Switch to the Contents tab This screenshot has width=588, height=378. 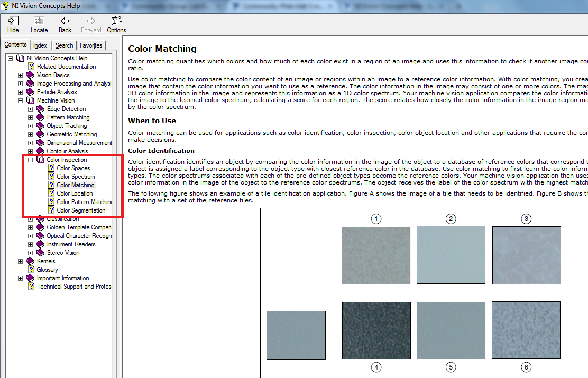[15, 44]
